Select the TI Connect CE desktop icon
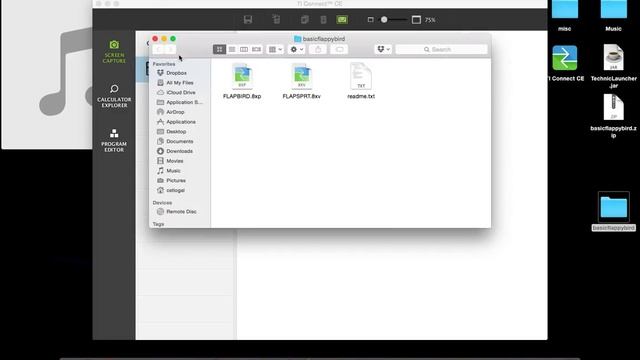 point(565,63)
